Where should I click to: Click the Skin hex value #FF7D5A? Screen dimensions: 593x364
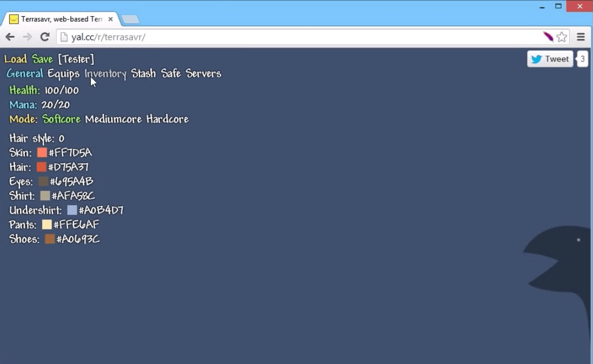(x=70, y=152)
